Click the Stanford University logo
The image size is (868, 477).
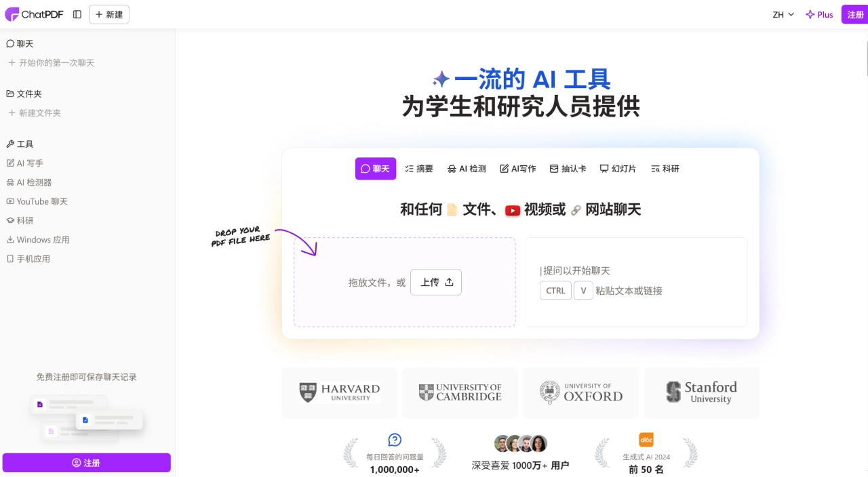coord(702,393)
